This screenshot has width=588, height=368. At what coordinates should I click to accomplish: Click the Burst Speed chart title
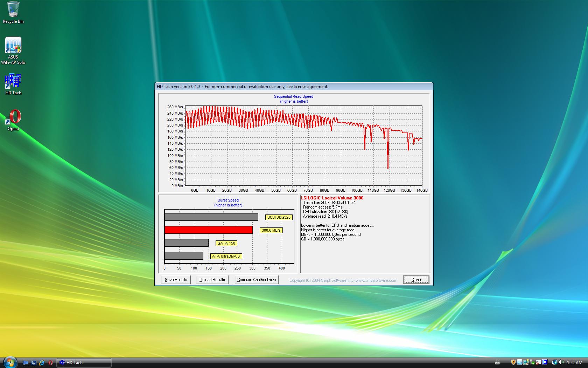click(228, 200)
